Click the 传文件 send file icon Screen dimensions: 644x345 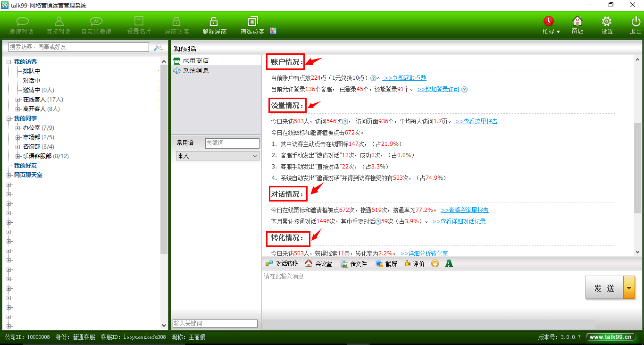(344, 264)
